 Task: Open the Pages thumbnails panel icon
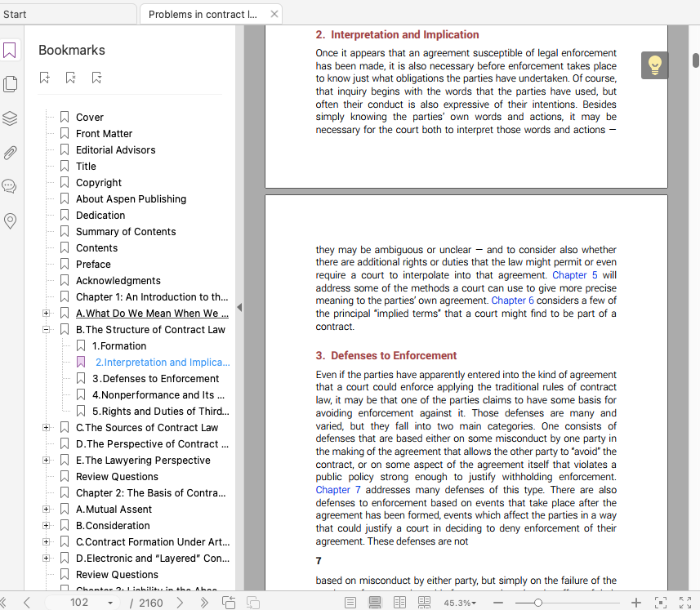tap(10, 84)
